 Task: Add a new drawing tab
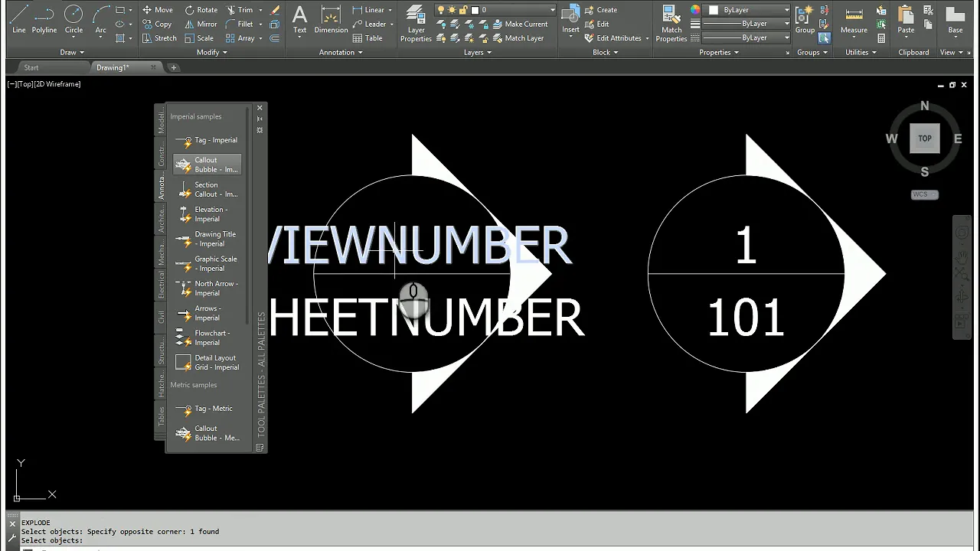click(174, 67)
